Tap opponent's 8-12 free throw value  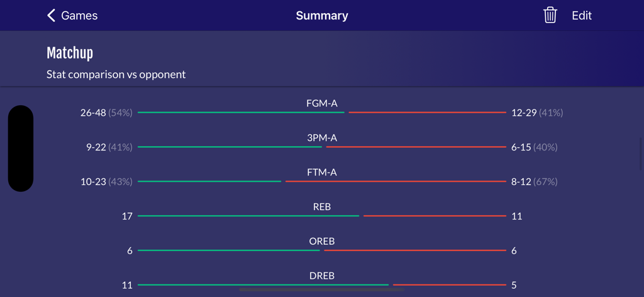click(521, 182)
